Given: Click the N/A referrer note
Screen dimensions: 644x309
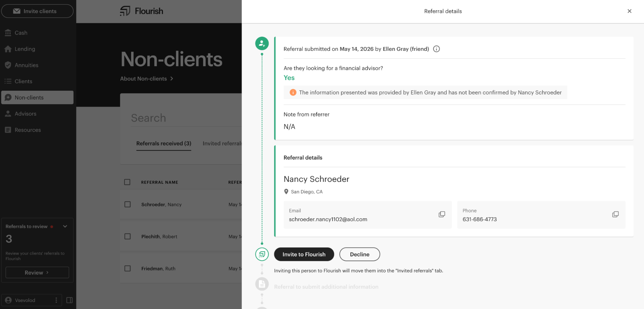Looking at the screenshot, I should click(289, 127).
